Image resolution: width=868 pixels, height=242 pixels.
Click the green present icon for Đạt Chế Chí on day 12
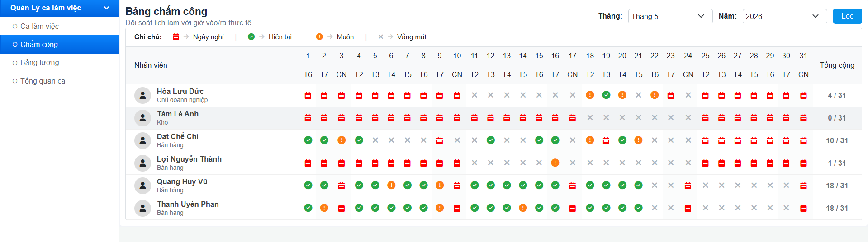click(490, 140)
